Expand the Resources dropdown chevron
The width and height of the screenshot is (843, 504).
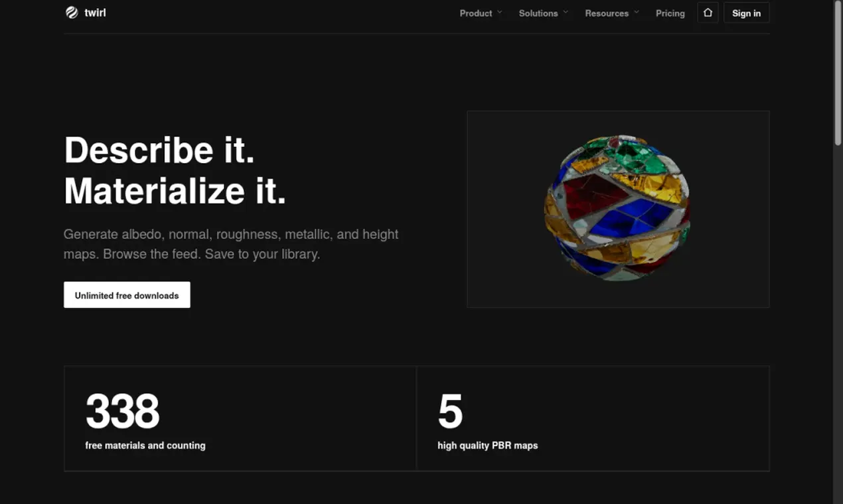pyautogui.click(x=637, y=12)
